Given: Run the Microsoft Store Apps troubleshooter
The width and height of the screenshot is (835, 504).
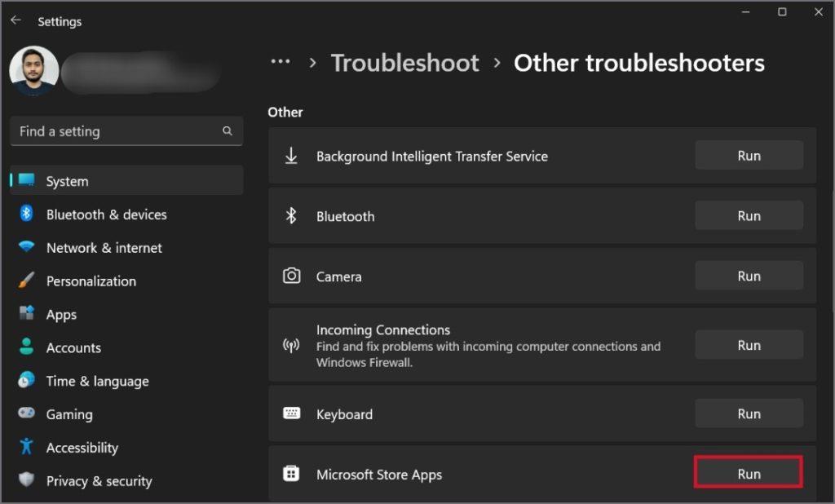Looking at the screenshot, I should pos(749,474).
